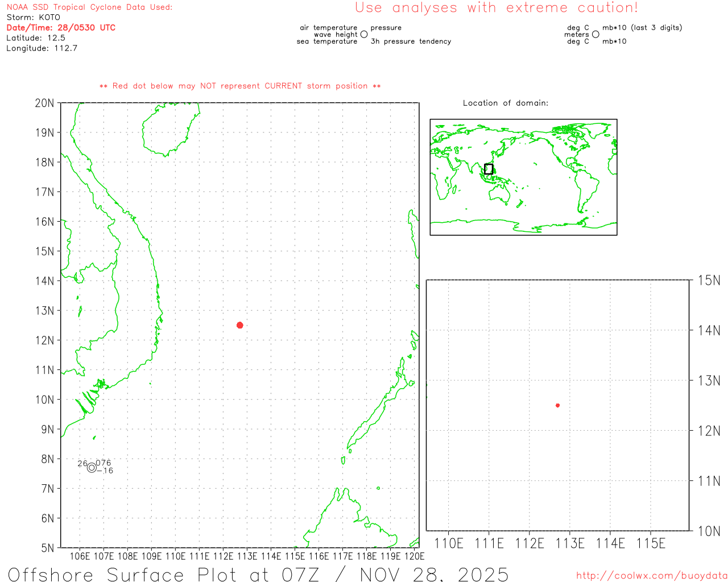
Task: Click the 'sea temperature' legend label
Action: [327, 41]
